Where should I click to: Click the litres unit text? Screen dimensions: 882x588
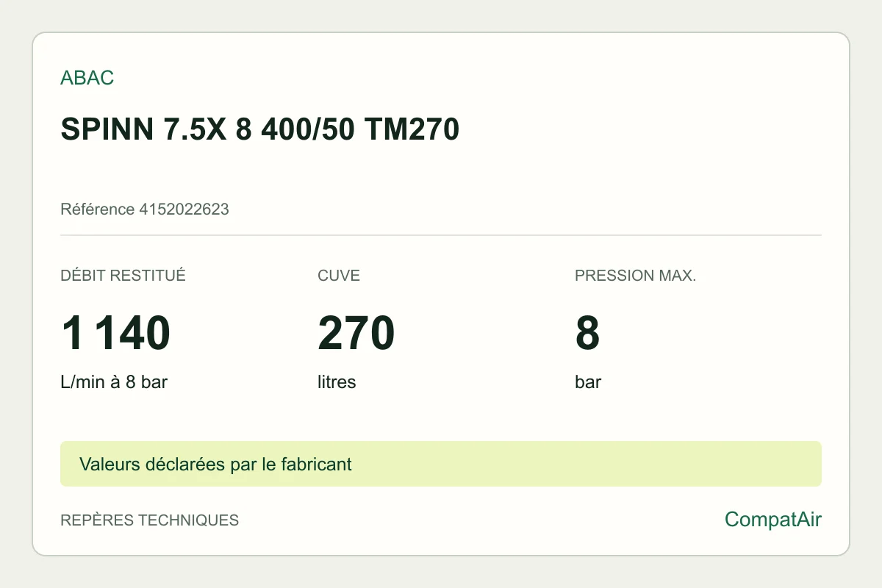[337, 382]
